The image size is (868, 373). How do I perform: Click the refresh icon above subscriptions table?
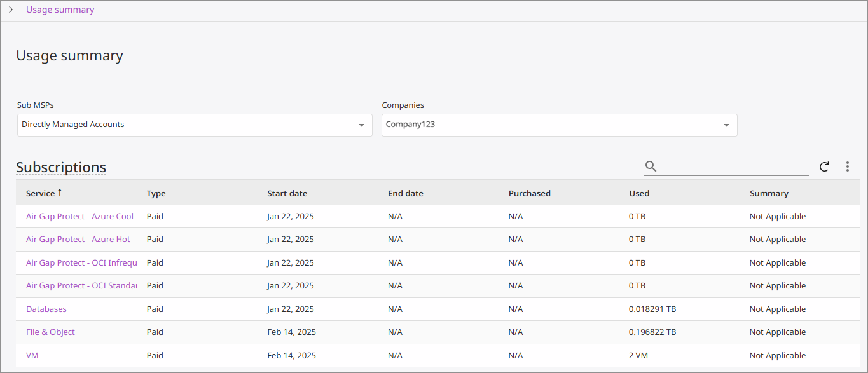(x=824, y=166)
